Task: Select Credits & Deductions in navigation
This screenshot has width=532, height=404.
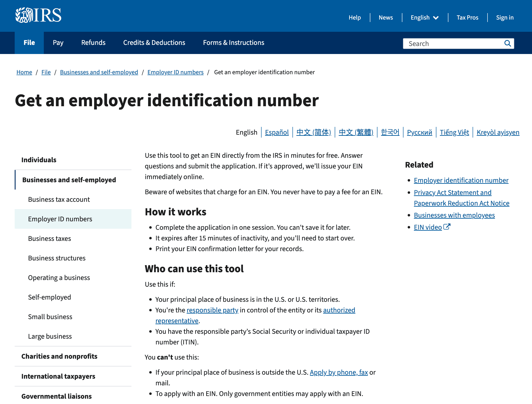Action: pos(154,43)
